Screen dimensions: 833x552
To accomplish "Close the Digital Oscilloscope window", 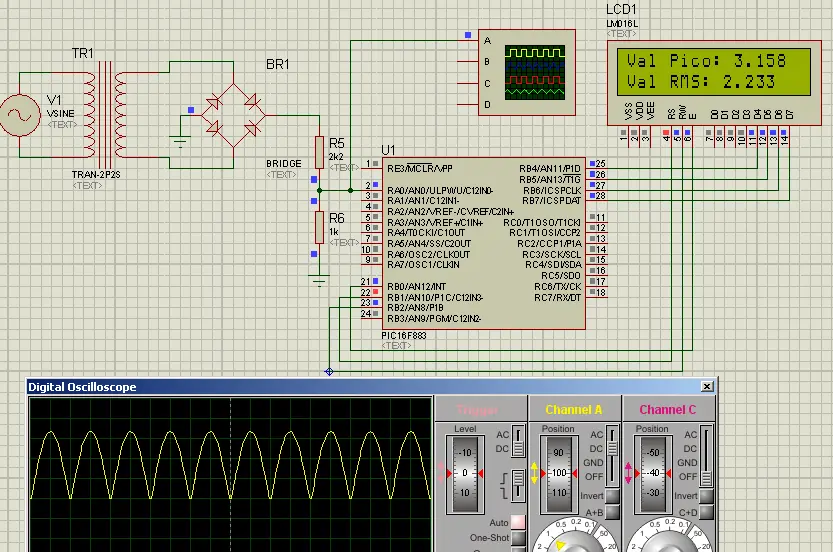I will coord(707,387).
